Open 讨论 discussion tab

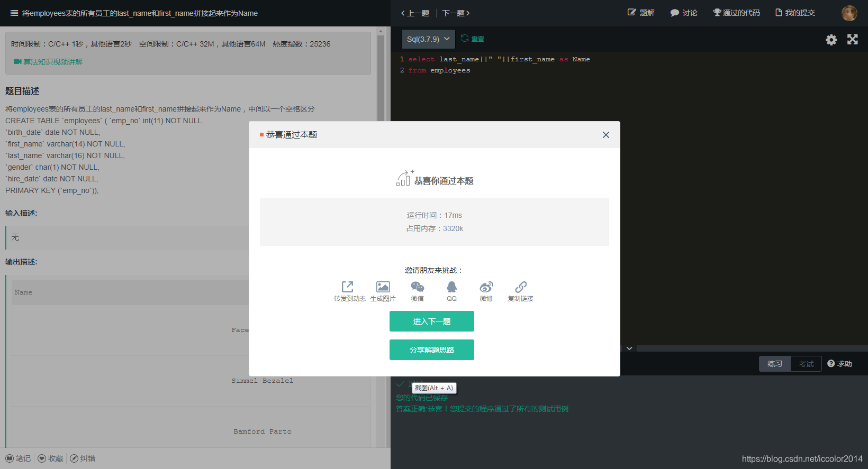[x=684, y=13]
